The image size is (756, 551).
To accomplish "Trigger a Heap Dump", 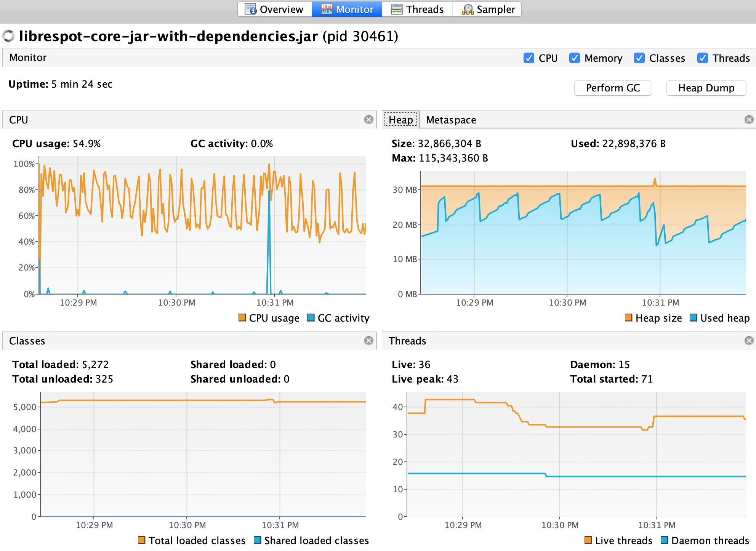I will [706, 88].
